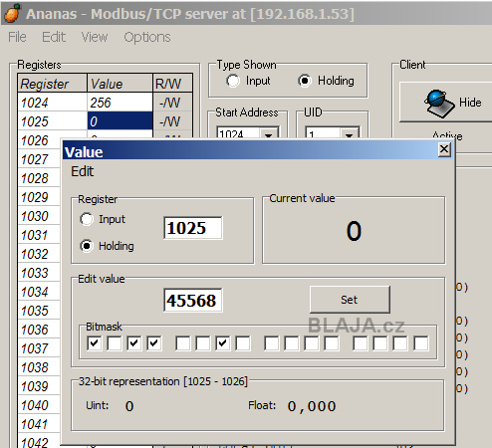Screen dimensions: 492x448
Task: Click the Set button
Action: click(350, 300)
